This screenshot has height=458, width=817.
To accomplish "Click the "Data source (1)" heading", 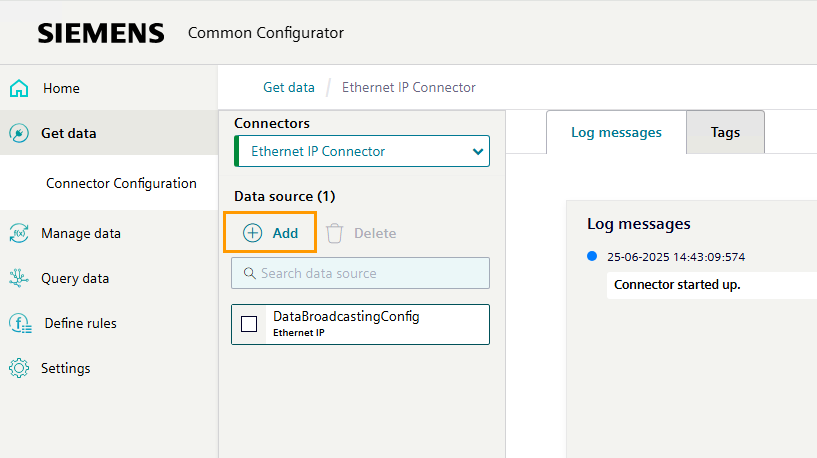I will pyautogui.click(x=284, y=196).
